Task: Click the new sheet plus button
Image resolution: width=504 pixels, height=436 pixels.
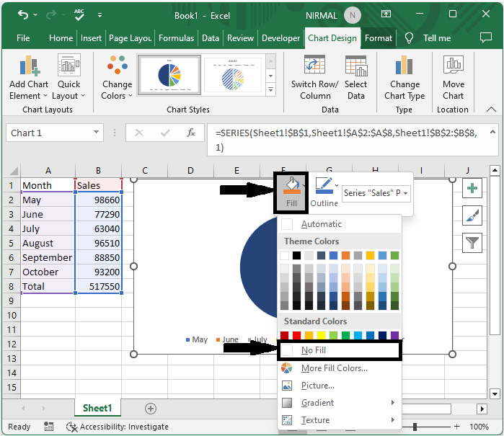Action: pos(151,408)
